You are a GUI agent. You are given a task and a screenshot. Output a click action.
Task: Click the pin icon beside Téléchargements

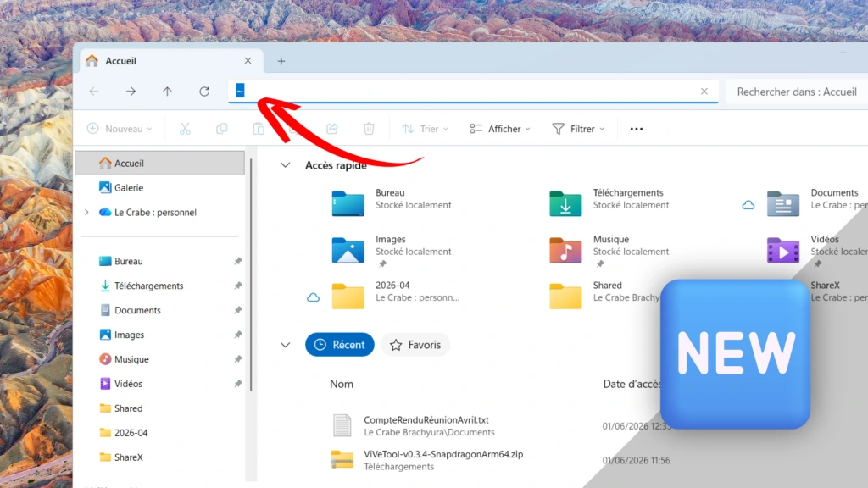click(x=238, y=286)
